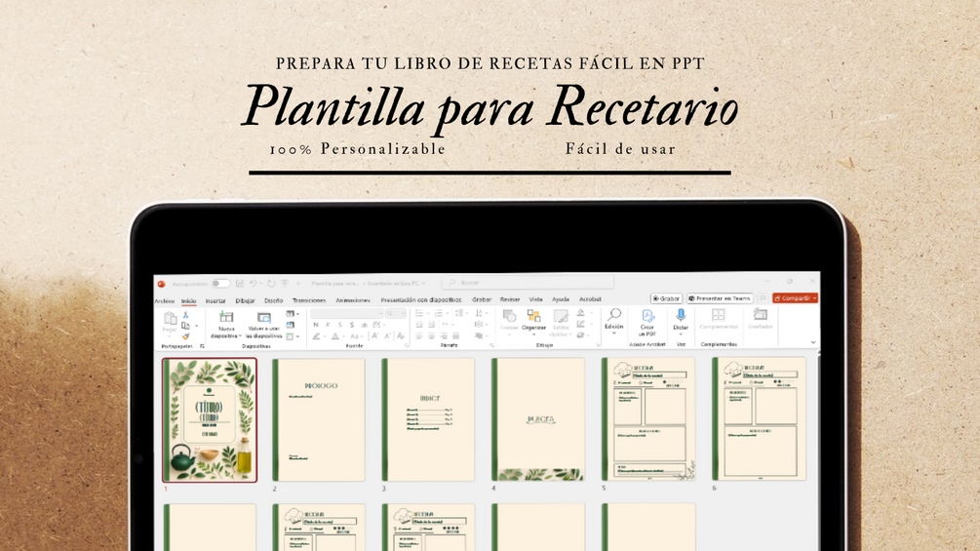The height and width of the screenshot is (551, 980).
Task: Open the Transiciones tab
Action: pyautogui.click(x=309, y=300)
